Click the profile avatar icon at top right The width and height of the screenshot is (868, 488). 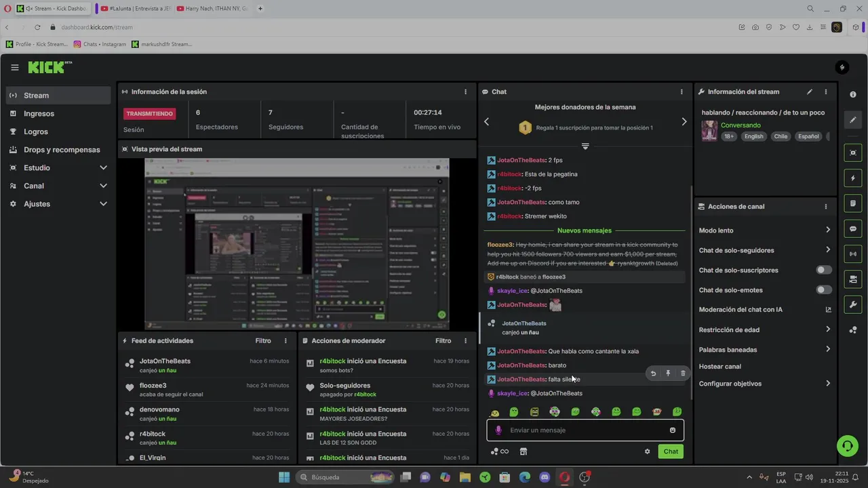pos(842,67)
